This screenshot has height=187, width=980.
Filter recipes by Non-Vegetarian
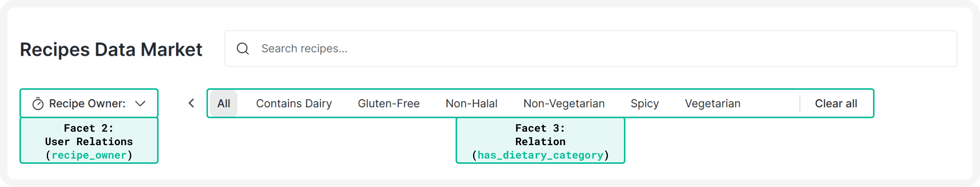pos(564,104)
